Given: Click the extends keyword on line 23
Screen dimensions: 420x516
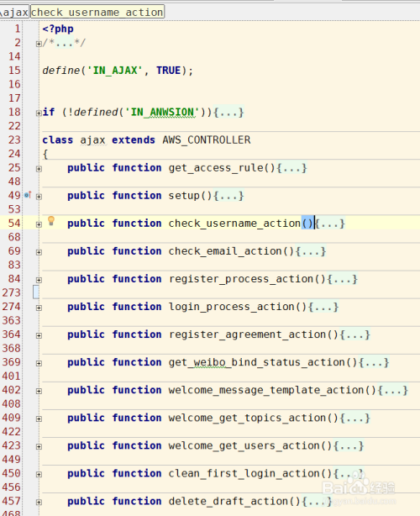Looking at the screenshot, I should click(x=134, y=140).
